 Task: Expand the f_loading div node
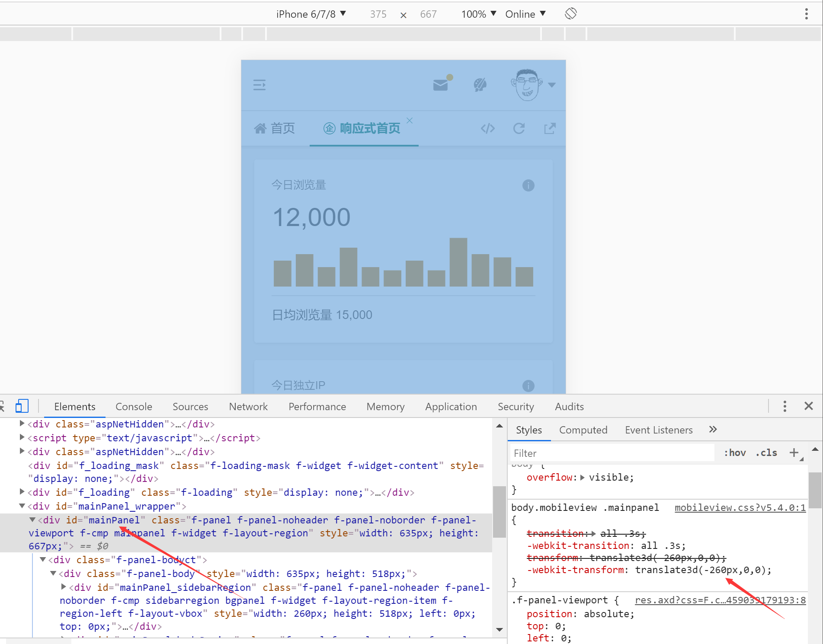pos(22,492)
